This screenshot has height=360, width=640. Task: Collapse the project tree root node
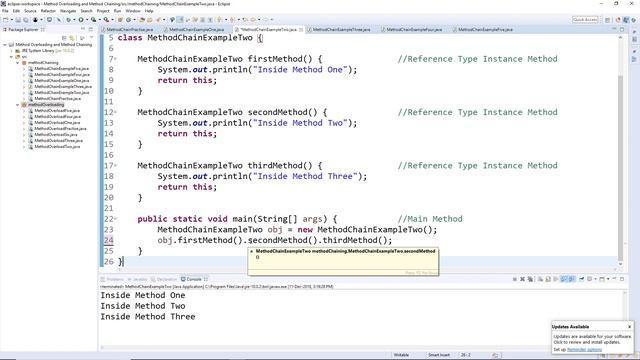(5, 45)
